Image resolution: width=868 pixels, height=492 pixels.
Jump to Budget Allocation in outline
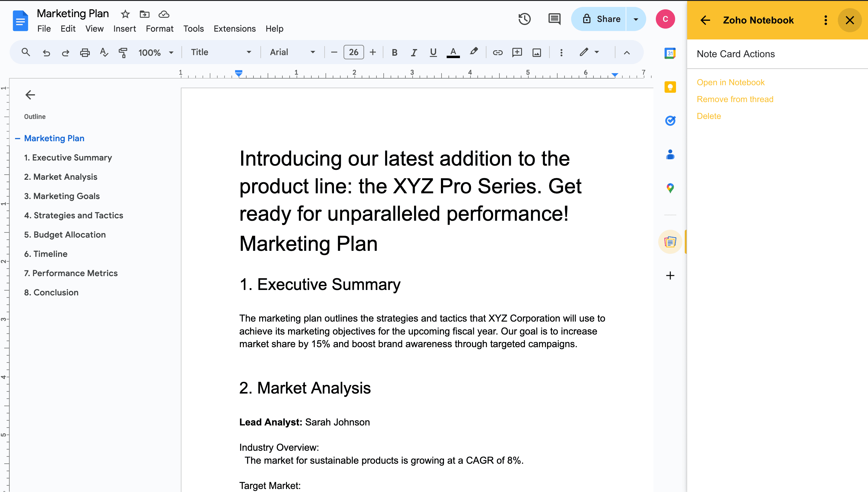65,235
